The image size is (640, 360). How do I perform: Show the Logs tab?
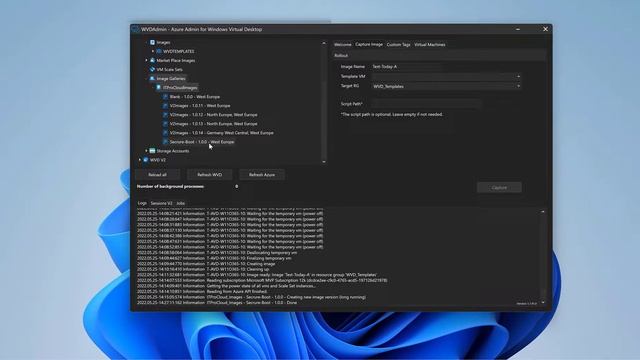point(142,203)
